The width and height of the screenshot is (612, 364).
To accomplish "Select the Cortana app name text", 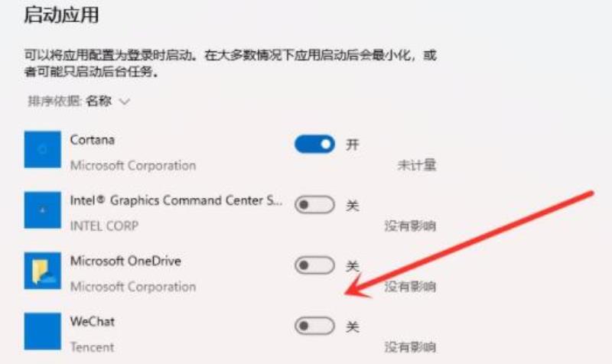I will point(93,140).
